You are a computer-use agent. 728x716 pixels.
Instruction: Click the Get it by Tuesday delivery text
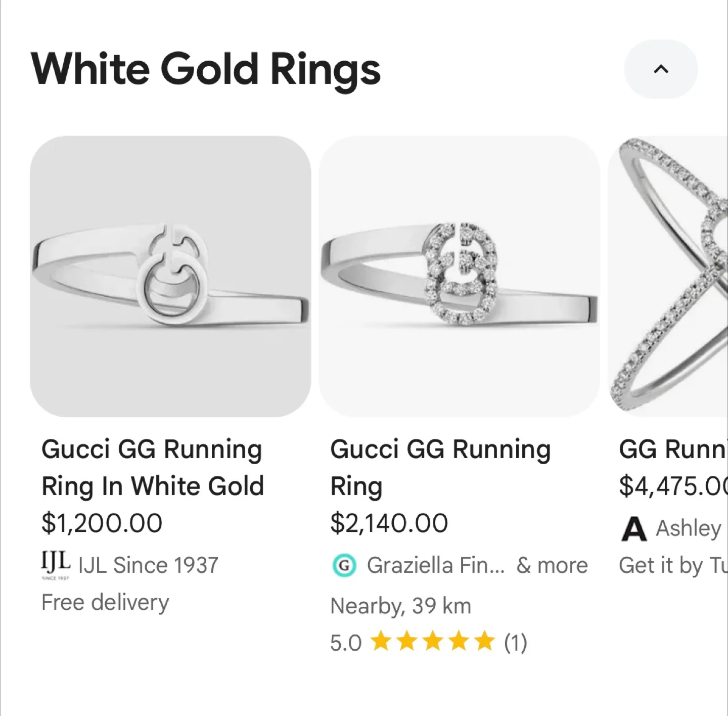667,566
